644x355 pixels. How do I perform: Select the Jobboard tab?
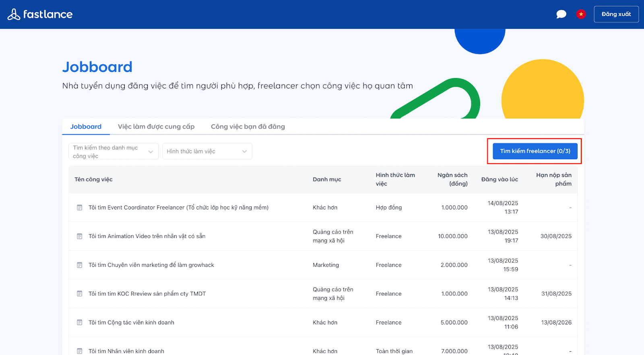pyautogui.click(x=86, y=127)
